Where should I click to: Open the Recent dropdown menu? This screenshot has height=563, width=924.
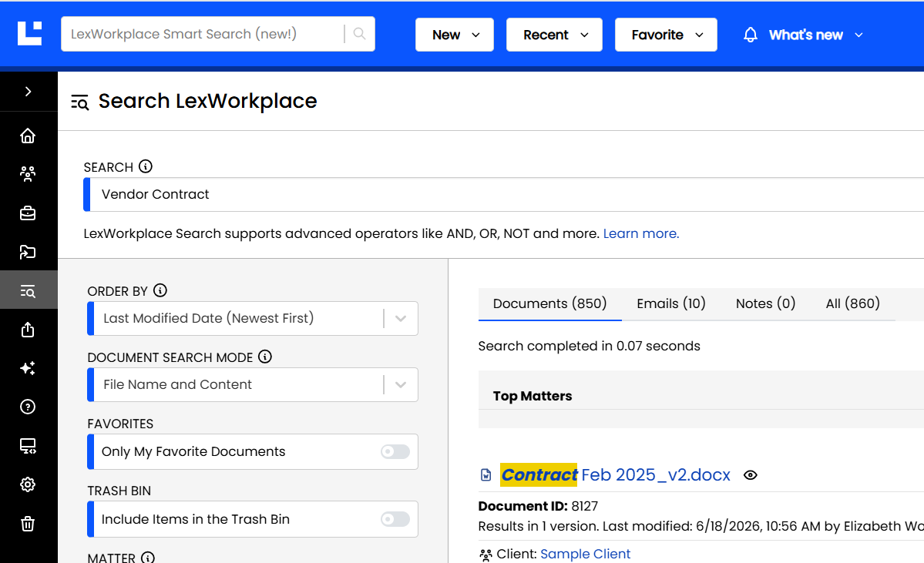554,35
